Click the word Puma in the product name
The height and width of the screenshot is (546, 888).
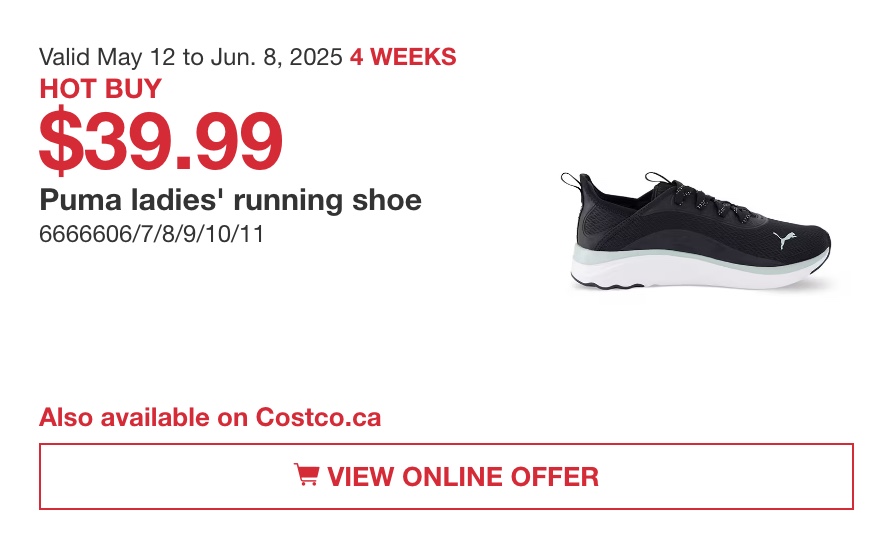pyautogui.click(x=80, y=200)
